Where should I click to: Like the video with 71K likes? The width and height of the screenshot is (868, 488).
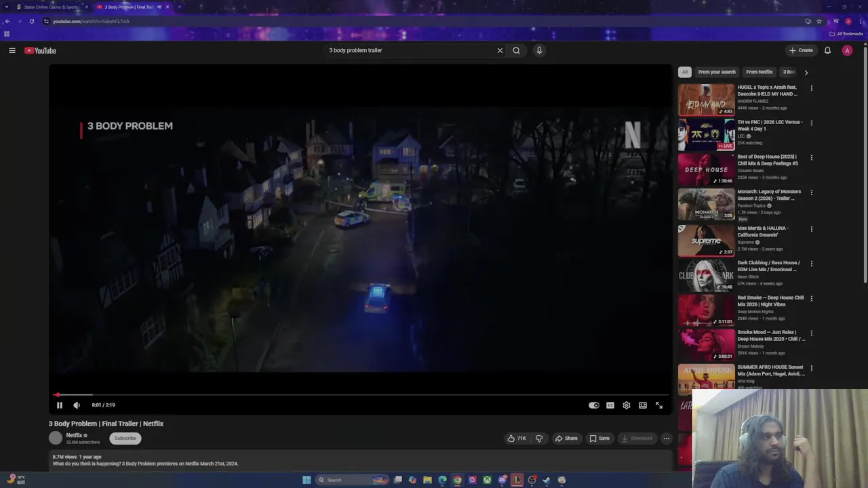[517, 439]
